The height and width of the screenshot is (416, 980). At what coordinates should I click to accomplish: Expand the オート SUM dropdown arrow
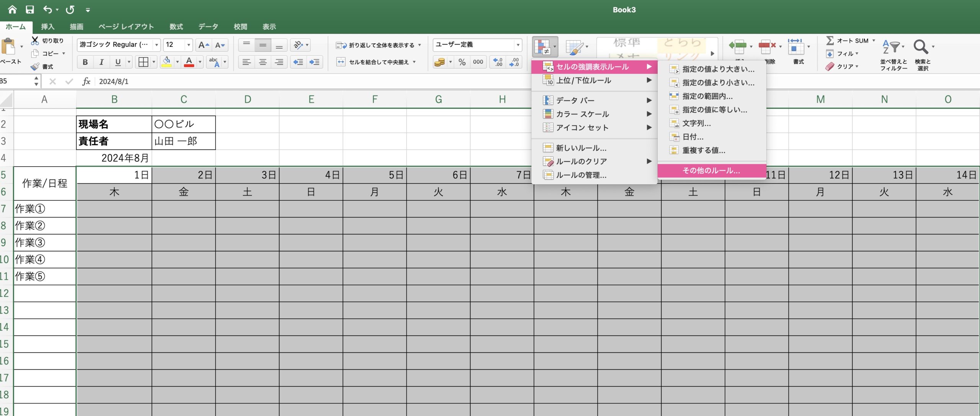point(874,41)
